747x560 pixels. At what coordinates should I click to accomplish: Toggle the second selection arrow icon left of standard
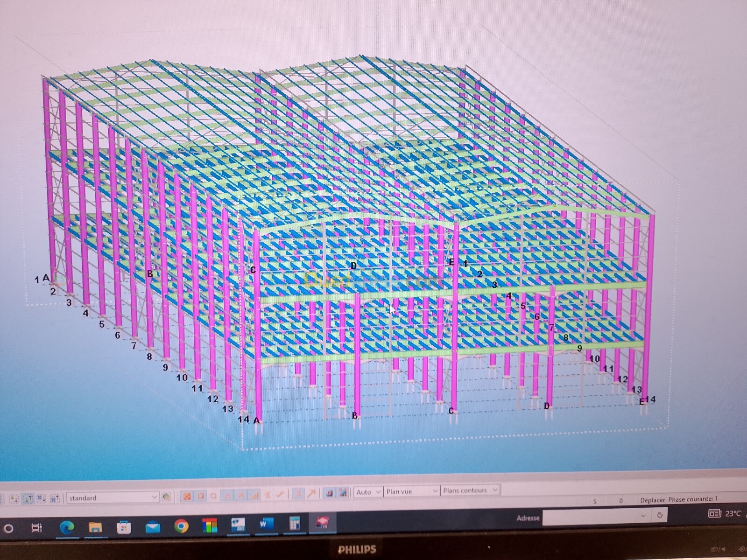[28, 498]
